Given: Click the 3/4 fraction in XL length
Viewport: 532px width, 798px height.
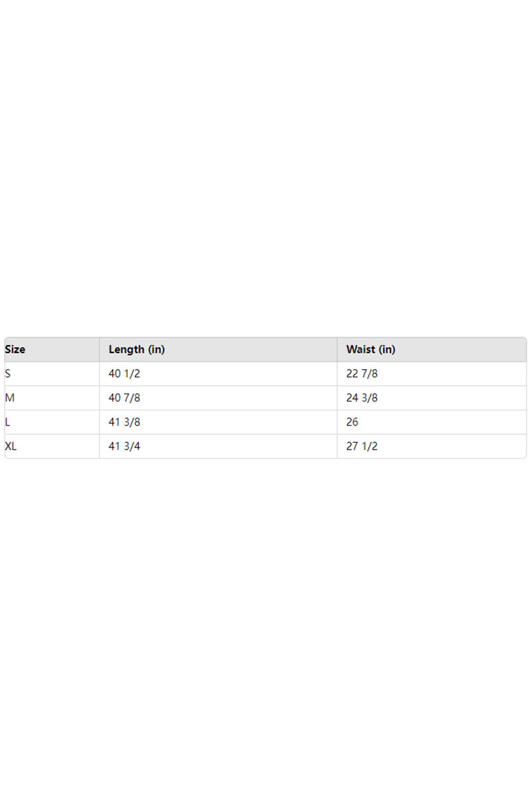Looking at the screenshot, I should [132, 446].
